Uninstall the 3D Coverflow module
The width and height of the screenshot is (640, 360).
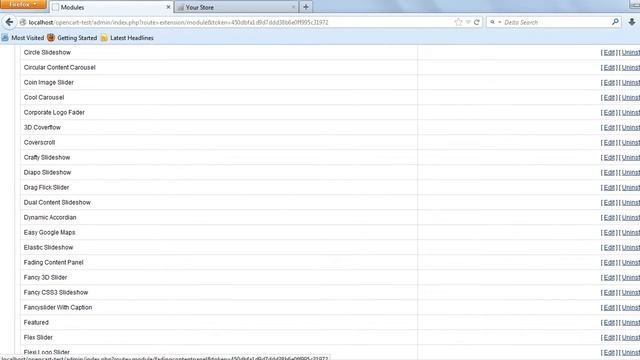pos(631,128)
